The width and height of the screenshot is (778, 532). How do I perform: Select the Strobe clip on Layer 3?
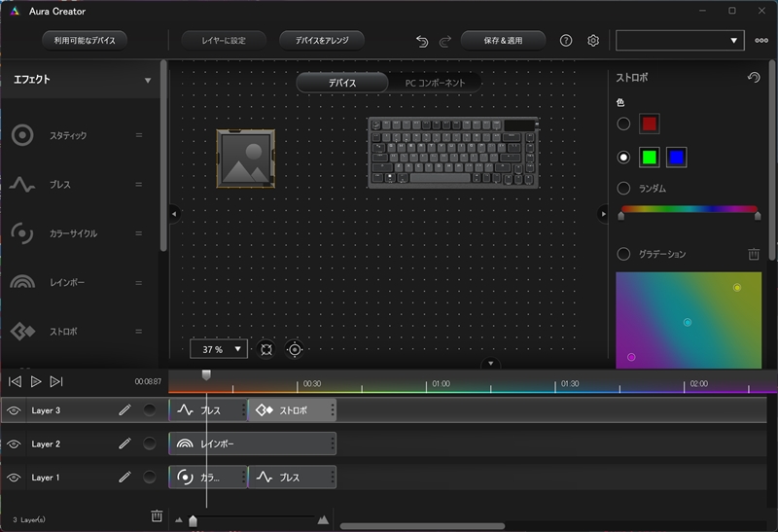tap(292, 409)
